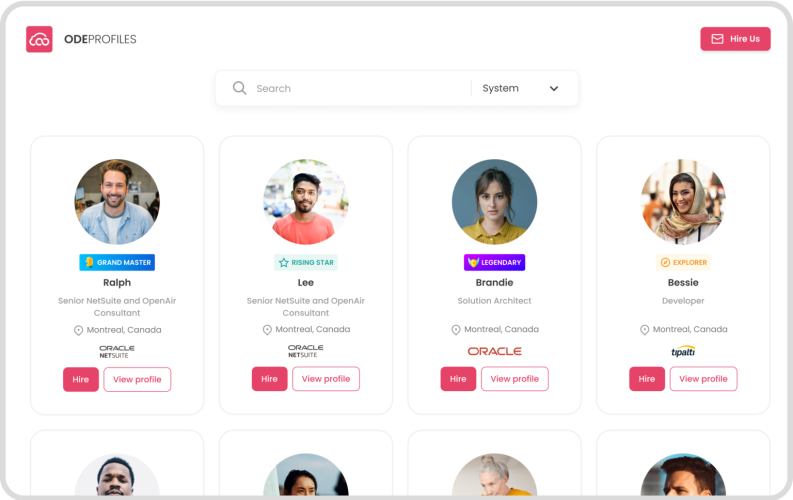Screen dimensions: 793x500
Task: Click the Legendary badge on Brandie
Action: 494,262
